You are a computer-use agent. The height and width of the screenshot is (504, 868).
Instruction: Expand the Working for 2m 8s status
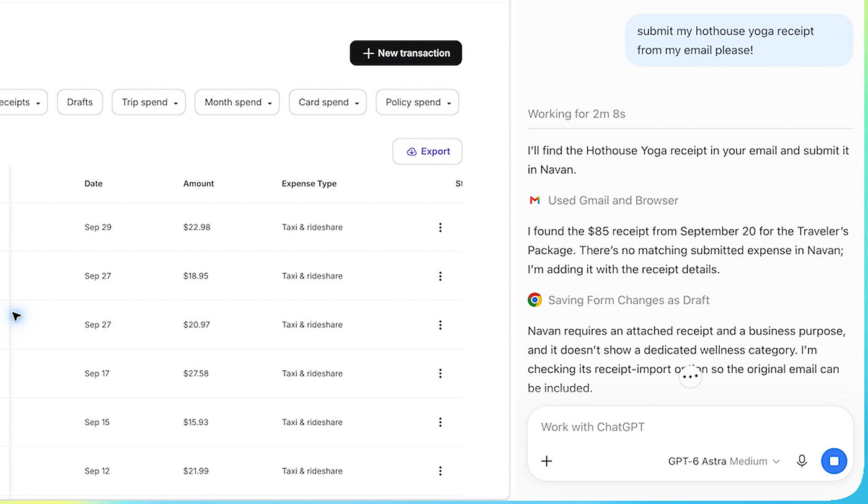[577, 114]
